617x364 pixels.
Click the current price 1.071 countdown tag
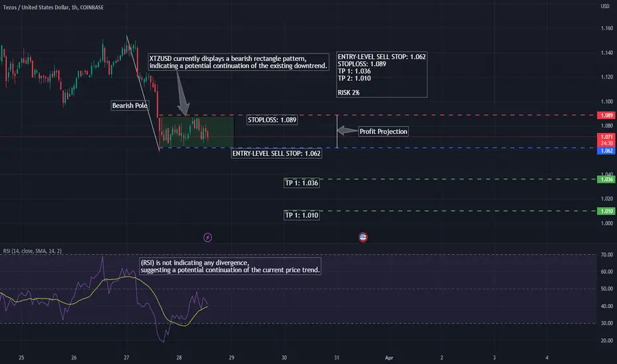click(606, 140)
